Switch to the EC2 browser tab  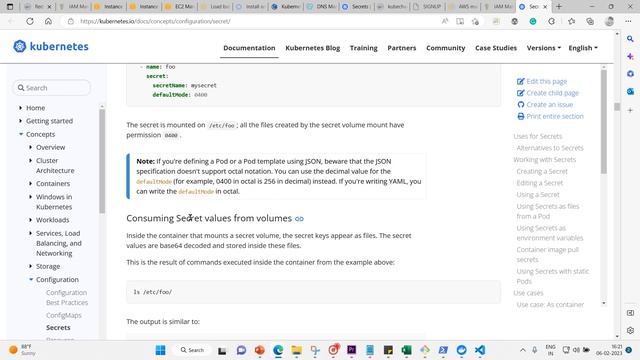pos(180,7)
